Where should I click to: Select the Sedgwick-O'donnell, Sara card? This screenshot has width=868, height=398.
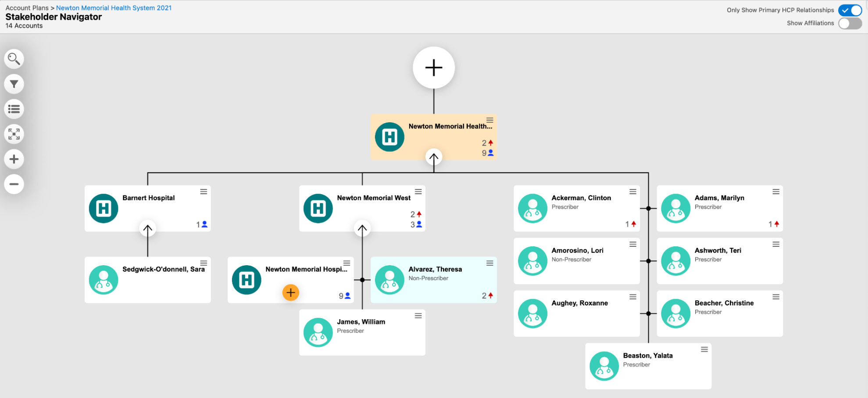point(147,280)
